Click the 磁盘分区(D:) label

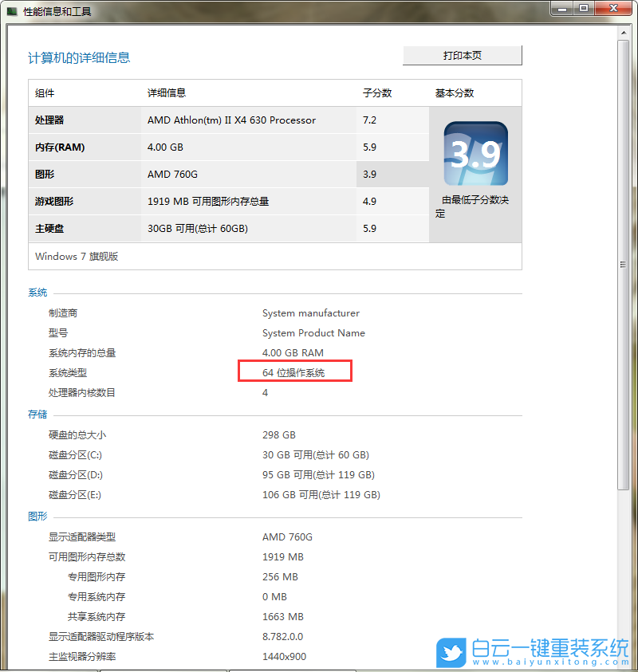point(76,474)
